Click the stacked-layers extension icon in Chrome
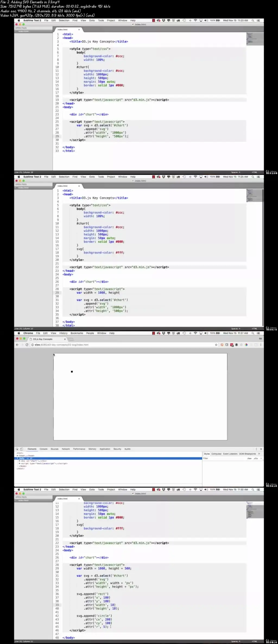The image size is (278, 644). [x=236, y=345]
